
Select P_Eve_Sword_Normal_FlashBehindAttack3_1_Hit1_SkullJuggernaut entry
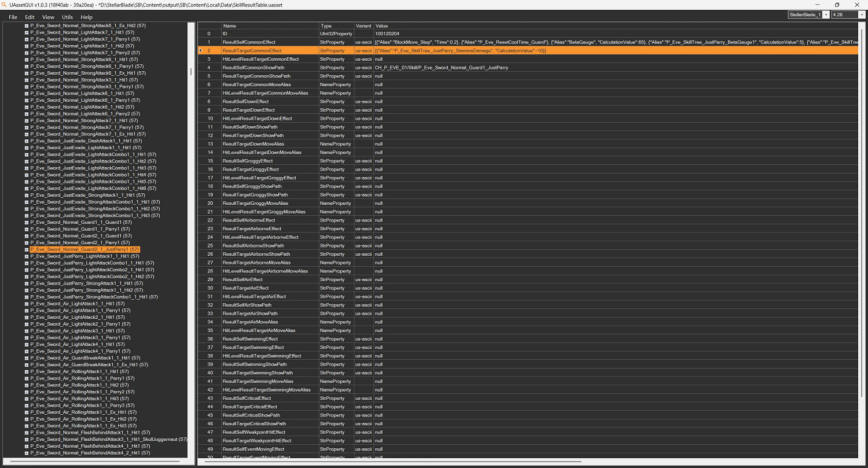pos(108,440)
